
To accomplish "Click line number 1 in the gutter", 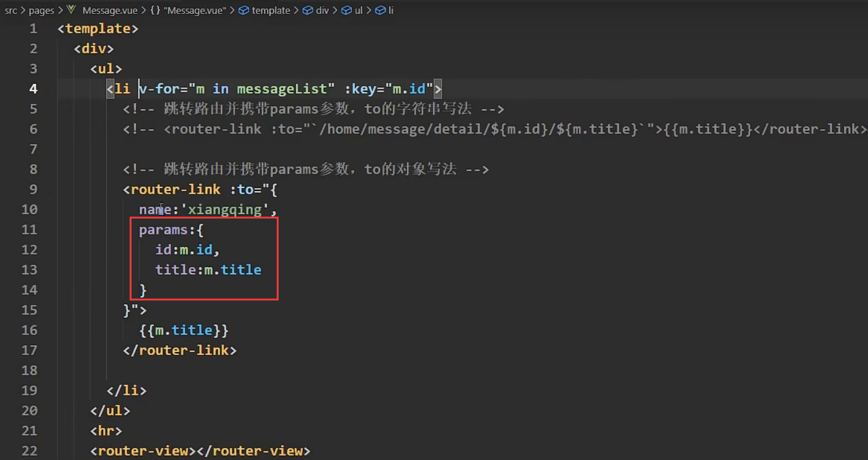I will [33, 29].
